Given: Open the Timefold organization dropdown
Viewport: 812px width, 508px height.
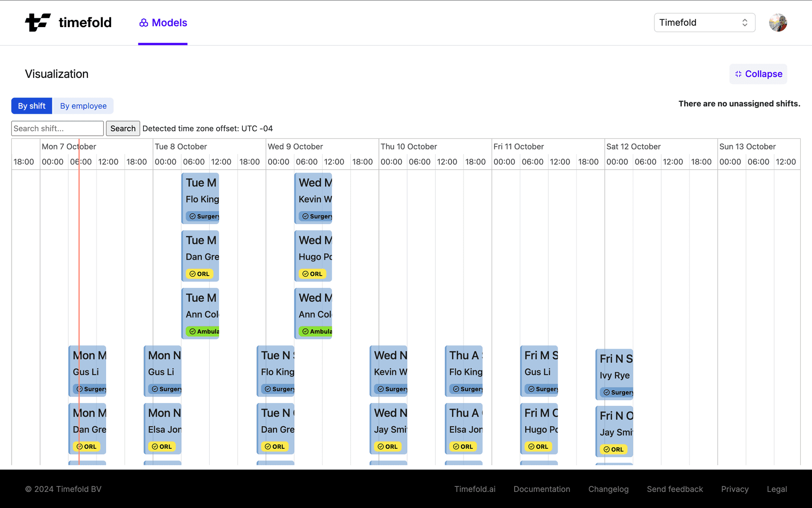Looking at the screenshot, I should pos(704,22).
